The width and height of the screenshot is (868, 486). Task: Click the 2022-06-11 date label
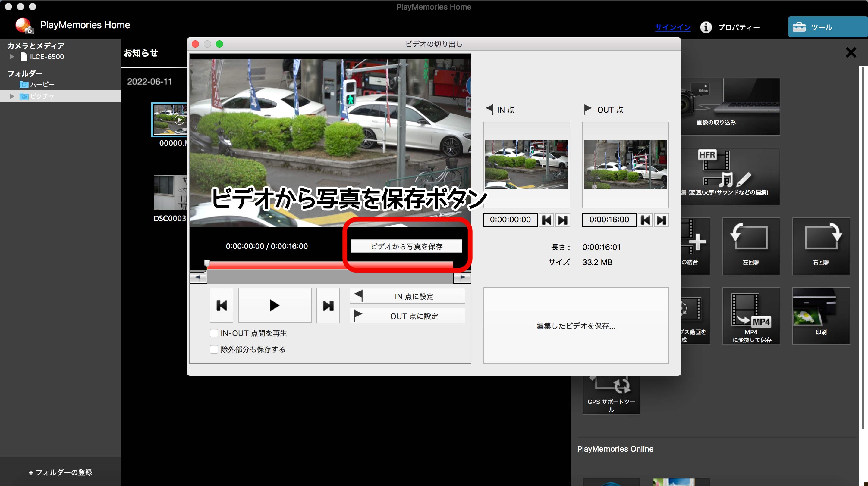coord(149,81)
